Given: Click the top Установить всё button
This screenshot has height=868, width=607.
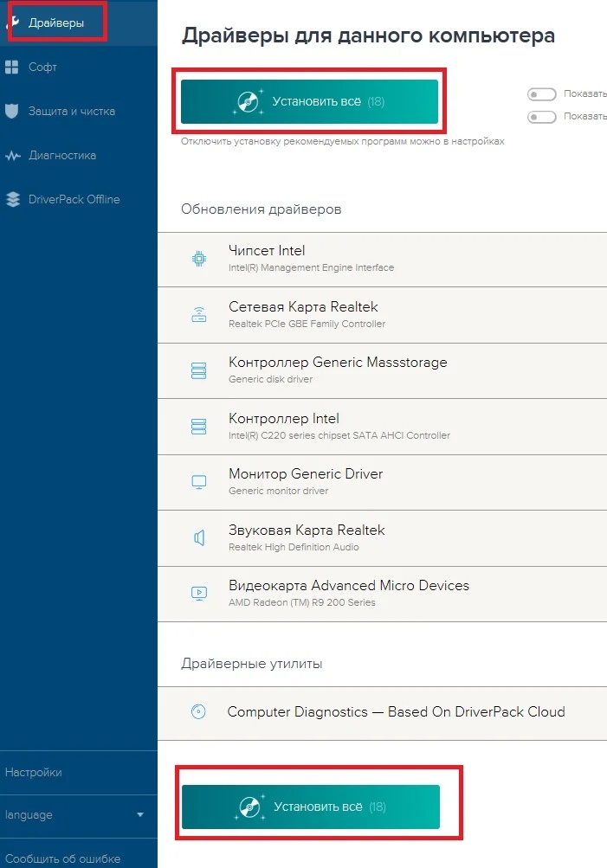Looking at the screenshot, I should click(x=309, y=101).
